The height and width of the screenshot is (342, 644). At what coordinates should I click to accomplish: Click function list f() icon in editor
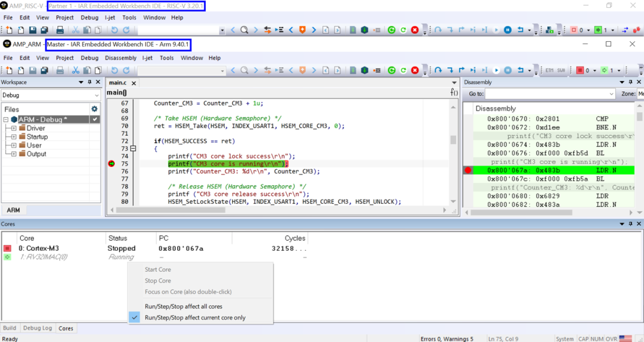point(454,92)
